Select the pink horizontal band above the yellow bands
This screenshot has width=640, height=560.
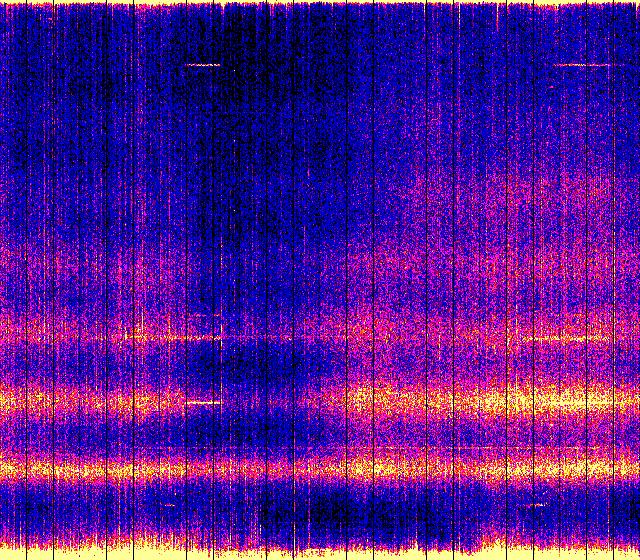tap(320, 335)
